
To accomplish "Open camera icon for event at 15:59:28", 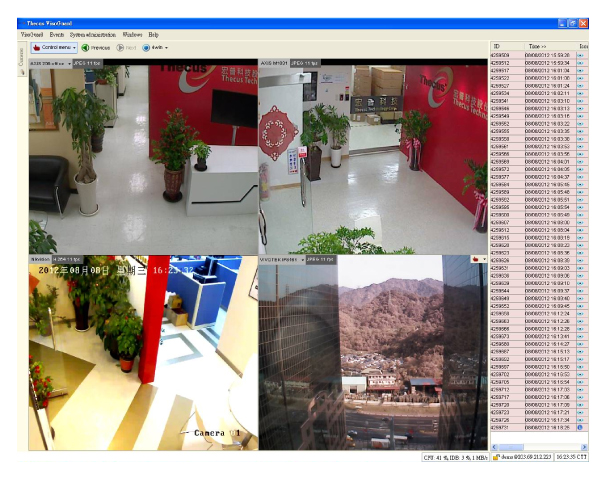I will tap(580, 55).
